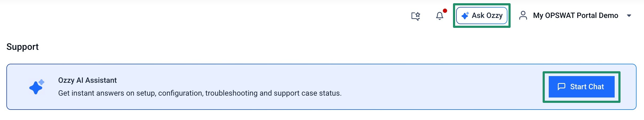Click the Ask Ozzy text label
The image size is (644, 120).
tap(487, 16)
